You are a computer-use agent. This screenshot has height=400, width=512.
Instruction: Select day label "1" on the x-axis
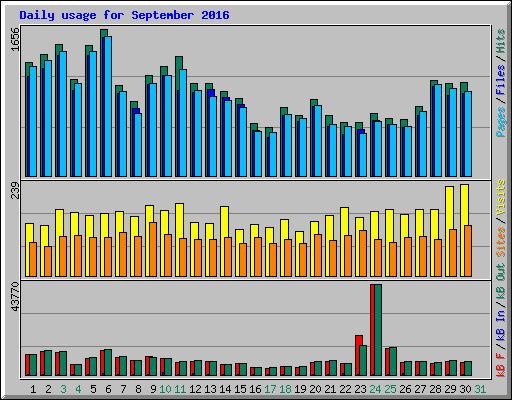coord(33,389)
